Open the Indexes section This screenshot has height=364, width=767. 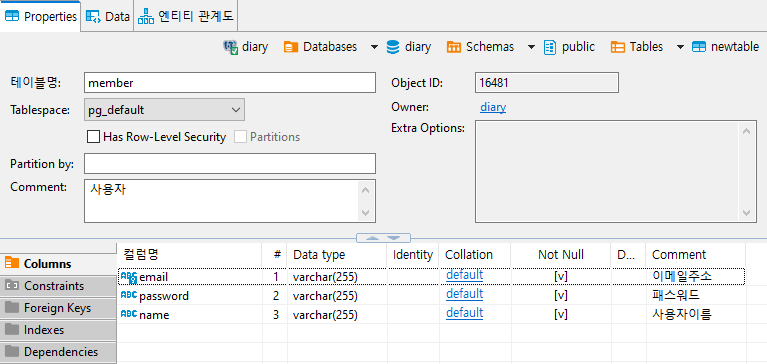[58, 330]
